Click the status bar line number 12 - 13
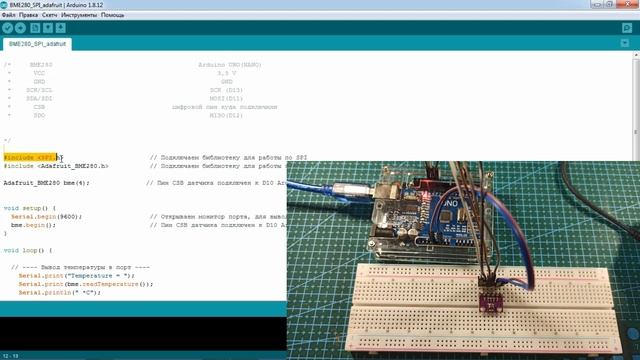This screenshot has height=360, width=640. [11, 356]
